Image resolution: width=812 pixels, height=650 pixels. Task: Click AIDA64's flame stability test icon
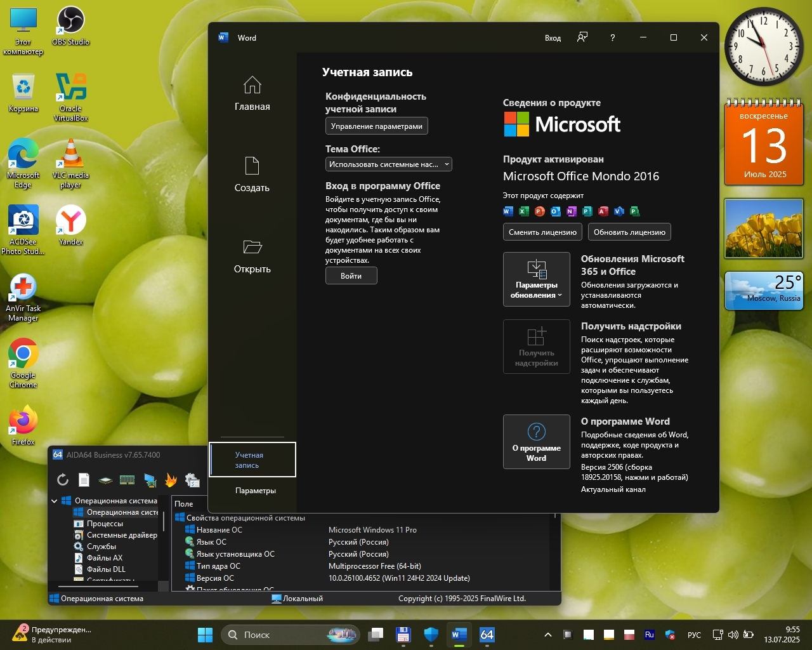click(171, 480)
